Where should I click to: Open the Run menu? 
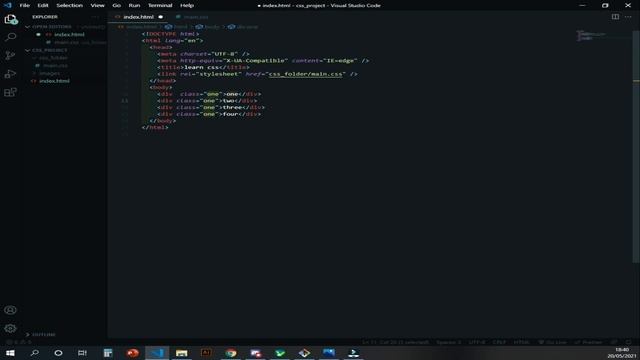[x=134, y=5]
